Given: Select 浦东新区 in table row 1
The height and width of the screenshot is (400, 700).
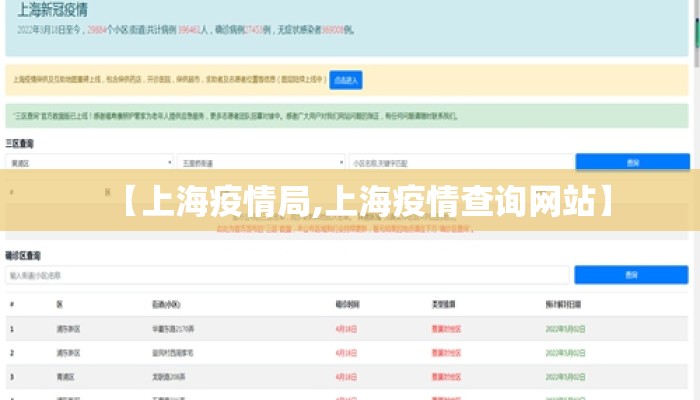Looking at the screenshot, I should [70, 327].
